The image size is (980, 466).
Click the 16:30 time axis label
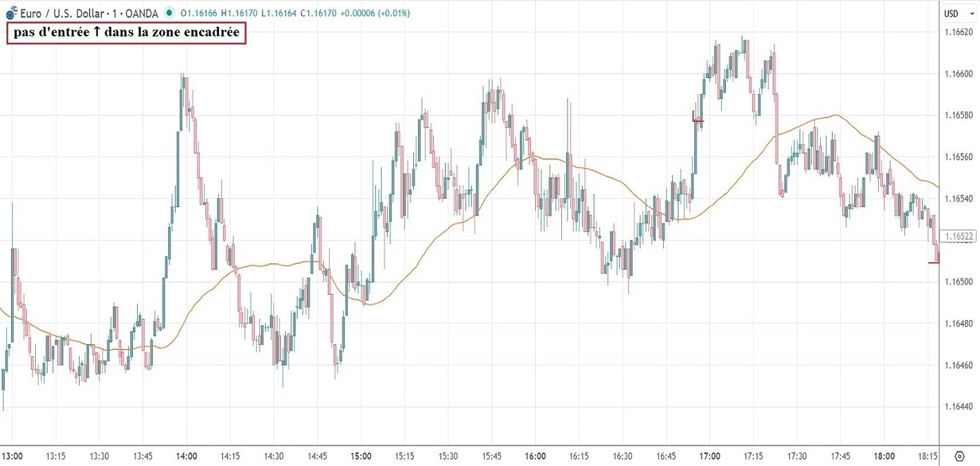click(x=622, y=456)
